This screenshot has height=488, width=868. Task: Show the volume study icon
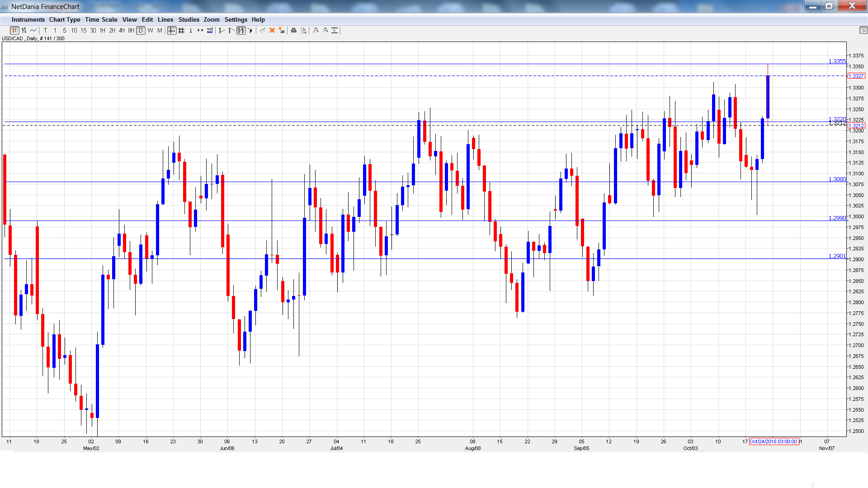coord(210,30)
